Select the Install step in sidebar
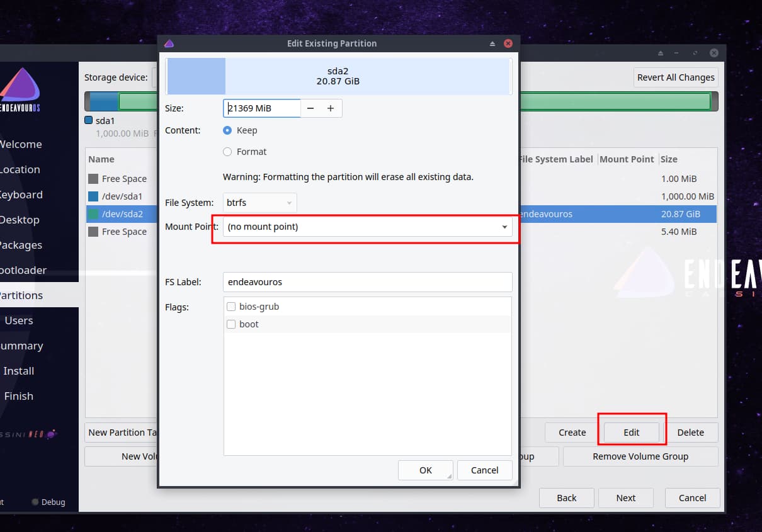The width and height of the screenshot is (762, 532). click(x=19, y=371)
